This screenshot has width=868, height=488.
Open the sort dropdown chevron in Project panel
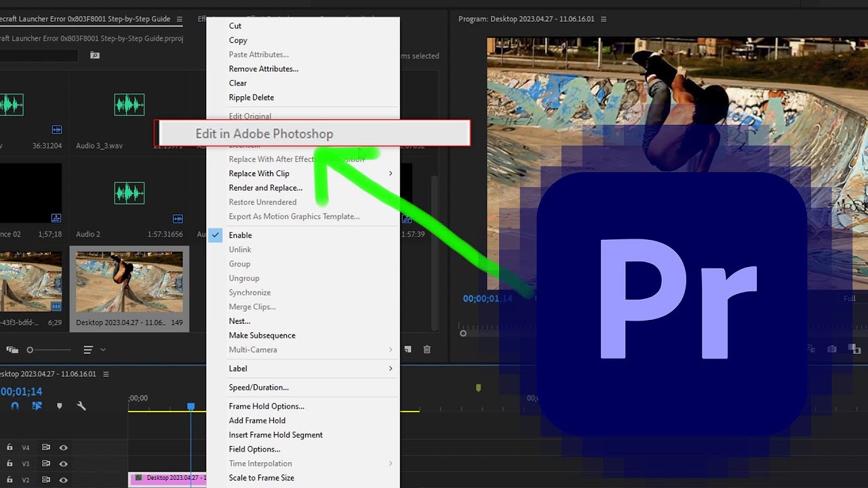tap(103, 350)
